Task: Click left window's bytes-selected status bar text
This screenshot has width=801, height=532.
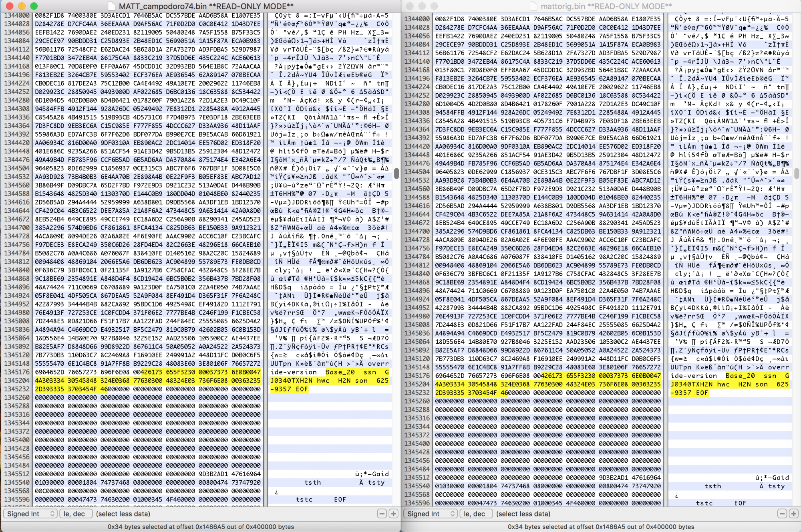Action: (200, 527)
